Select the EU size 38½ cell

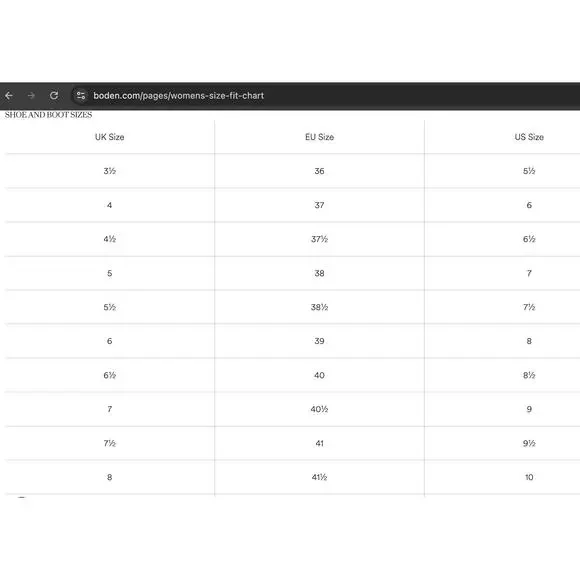pyautogui.click(x=320, y=307)
